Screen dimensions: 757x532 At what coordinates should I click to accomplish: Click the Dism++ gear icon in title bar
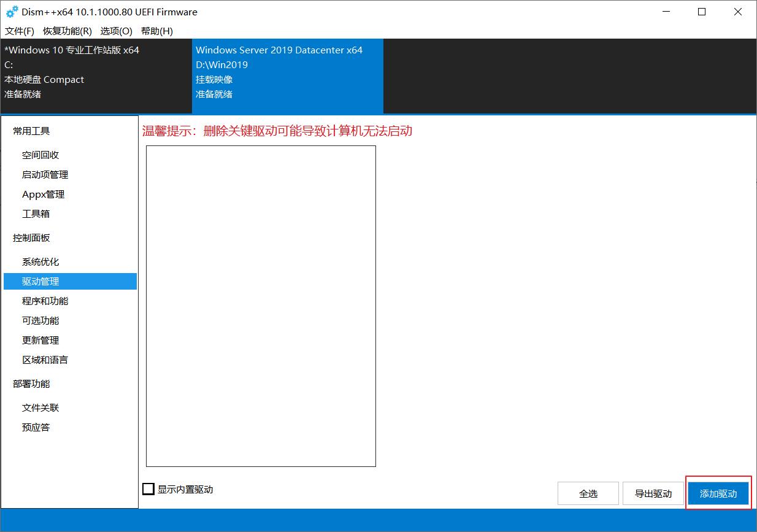pos(11,12)
